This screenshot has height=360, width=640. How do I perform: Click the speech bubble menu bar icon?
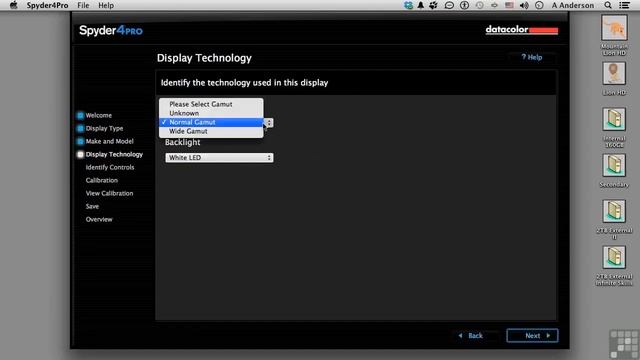(x=449, y=5)
